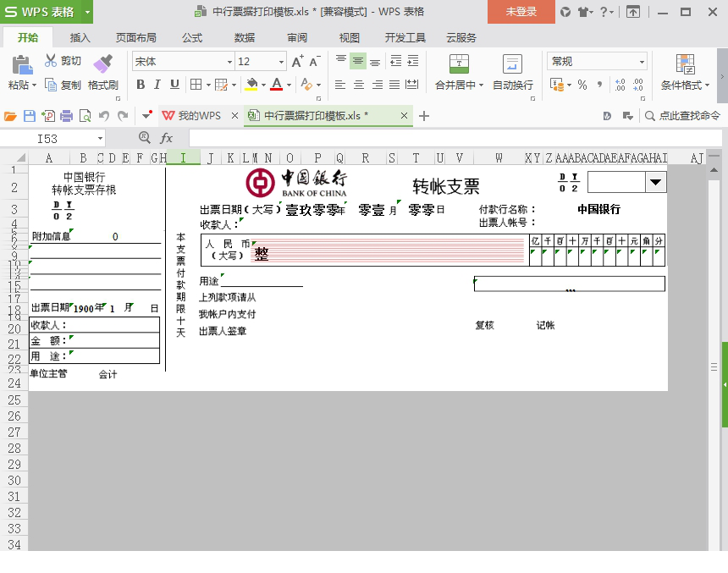This screenshot has height=573, width=728.
Task: Click the Print Preview icon
Action: pos(85,116)
